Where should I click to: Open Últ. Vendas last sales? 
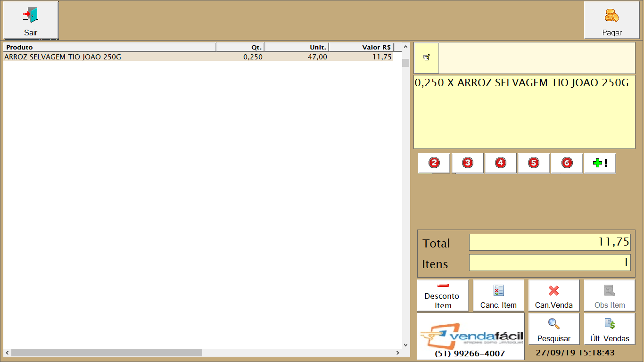610,329
